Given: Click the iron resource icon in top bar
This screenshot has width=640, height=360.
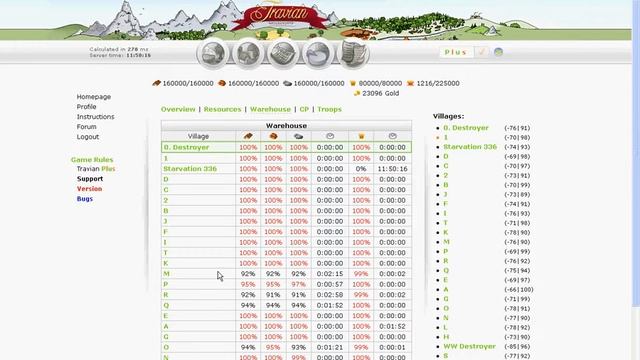Looking at the screenshot, I should click(x=287, y=83).
